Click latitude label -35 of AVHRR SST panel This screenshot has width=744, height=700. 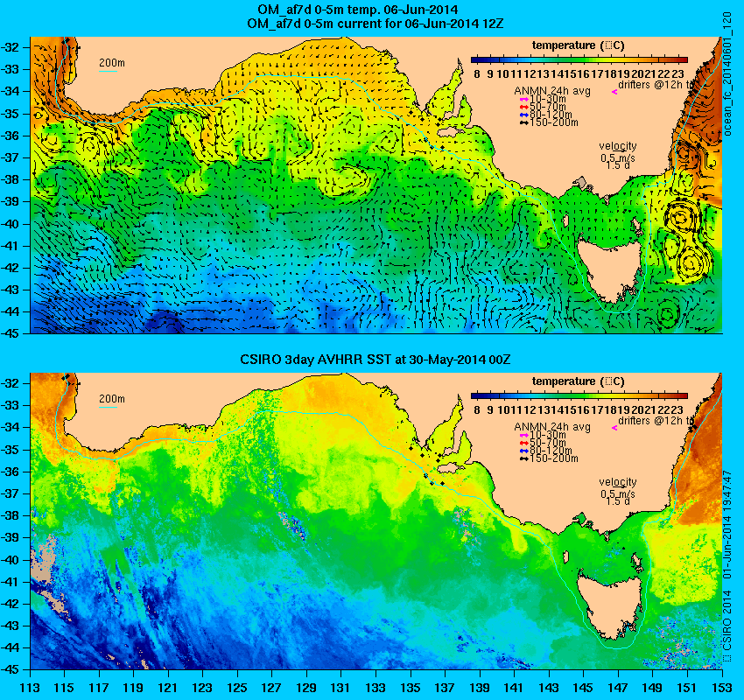pyautogui.click(x=10, y=449)
